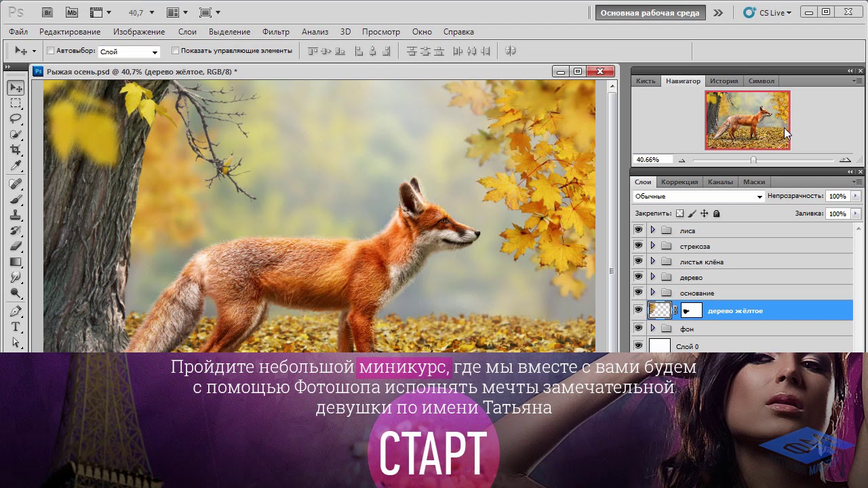The image size is (868, 488).
Task: Expand the лиса group
Action: click(x=652, y=230)
